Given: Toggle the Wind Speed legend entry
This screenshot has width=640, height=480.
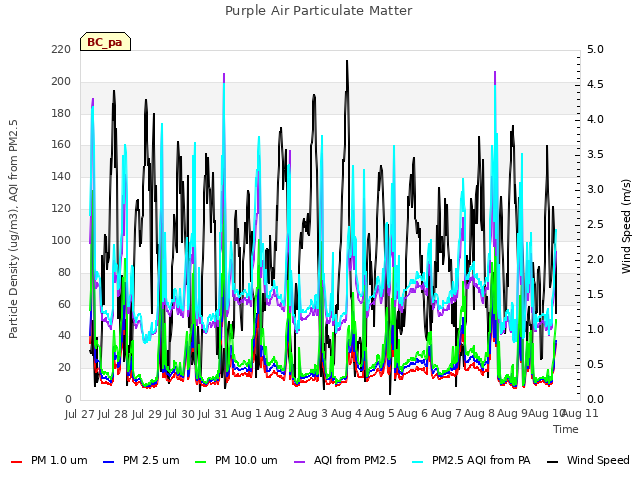Looking at the screenshot, I should 588,460.
